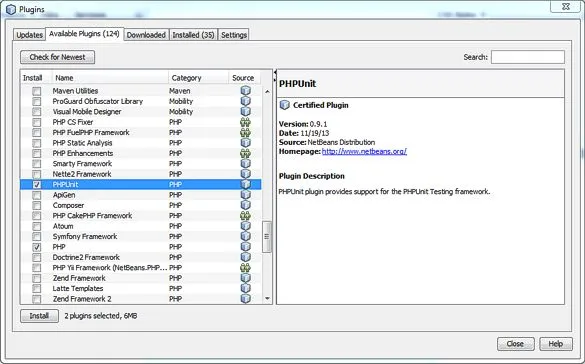Open the Downloaded tab
Image resolution: width=585 pixels, height=364 pixels.
[x=146, y=35]
